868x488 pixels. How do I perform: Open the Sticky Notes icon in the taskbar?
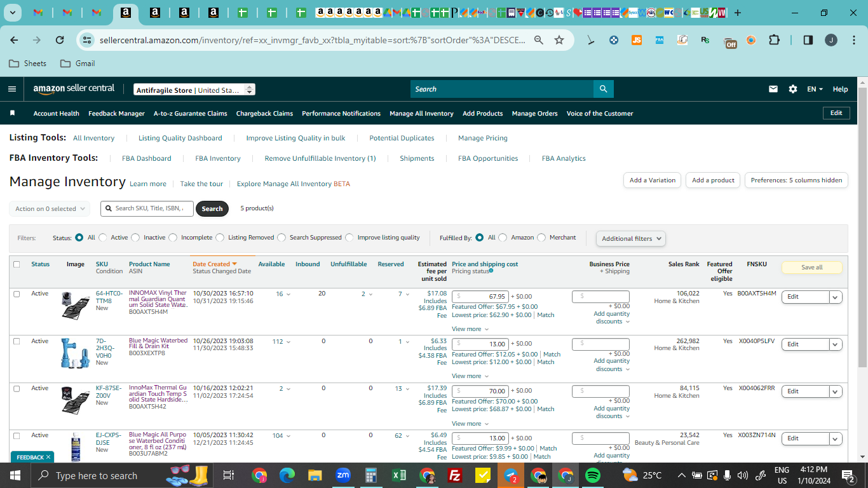(483, 475)
